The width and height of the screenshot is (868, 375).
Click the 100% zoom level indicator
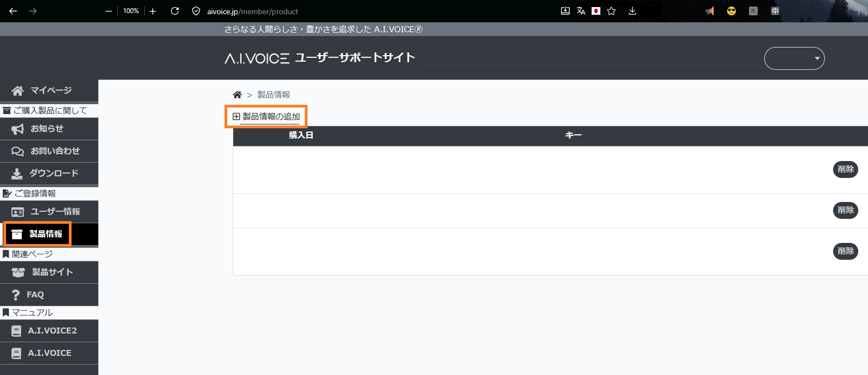(131, 11)
